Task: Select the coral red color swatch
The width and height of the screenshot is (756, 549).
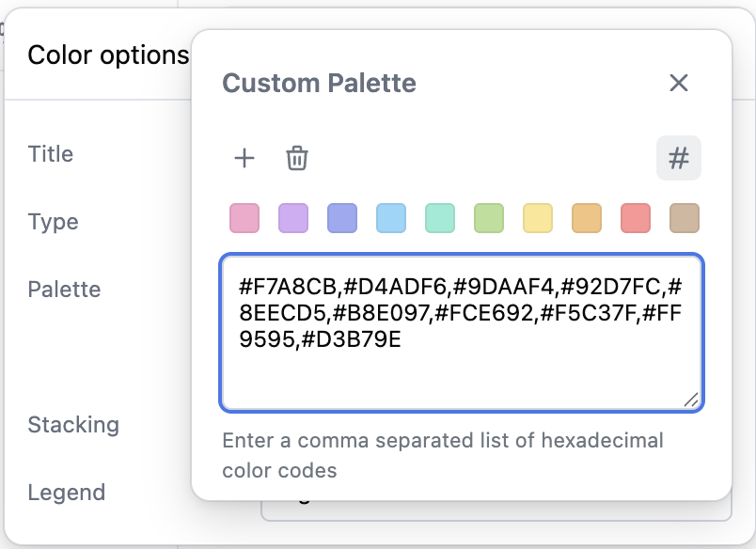Action: [636, 218]
